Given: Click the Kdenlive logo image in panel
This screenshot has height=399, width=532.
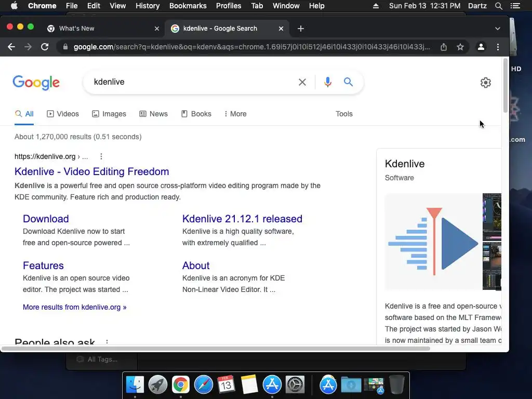Looking at the screenshot, I should 433,242.
